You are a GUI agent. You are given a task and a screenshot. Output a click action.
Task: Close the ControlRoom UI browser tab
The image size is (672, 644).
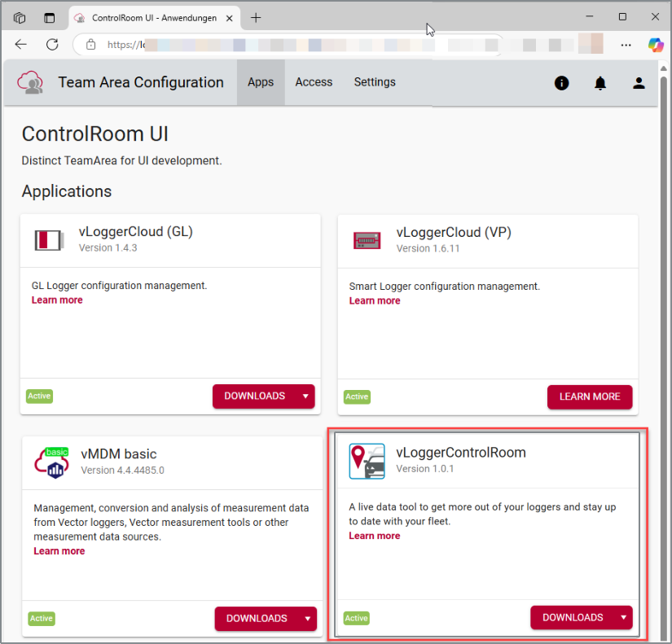(x=229, y=18)
